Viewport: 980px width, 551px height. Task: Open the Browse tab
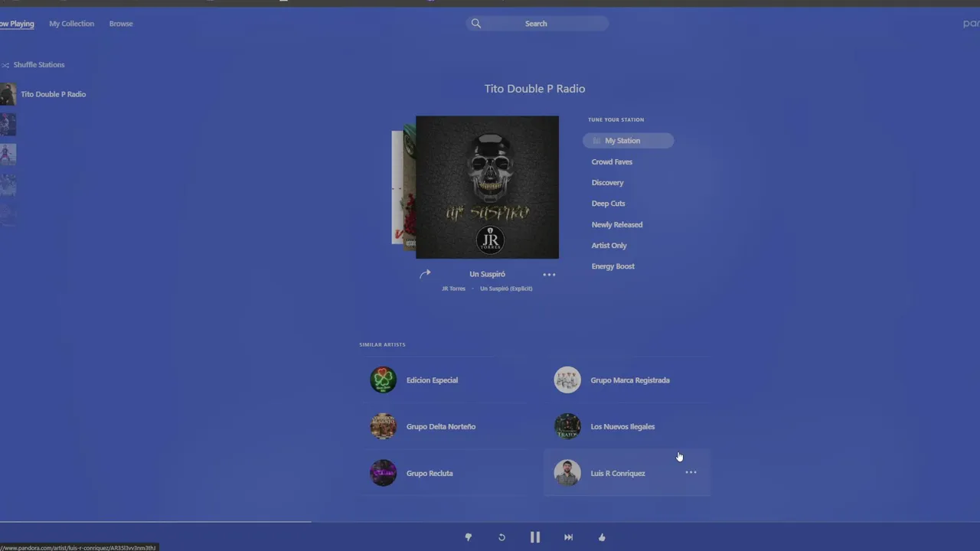[x=121, y=24]
